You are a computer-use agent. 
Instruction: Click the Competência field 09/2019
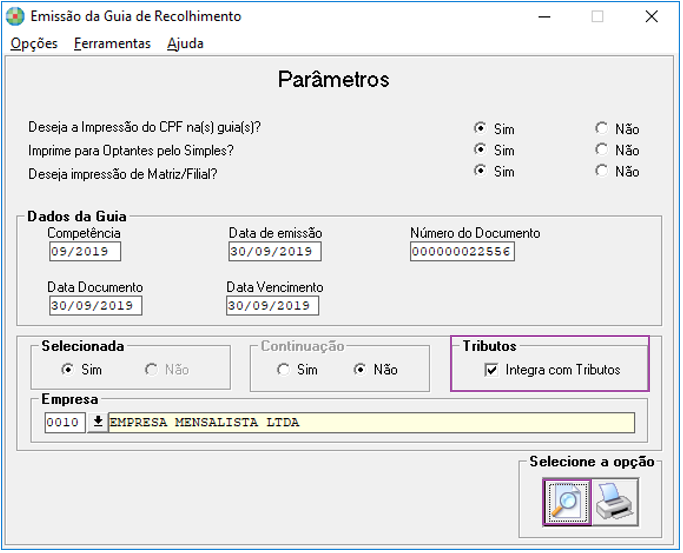coord(85,251)
